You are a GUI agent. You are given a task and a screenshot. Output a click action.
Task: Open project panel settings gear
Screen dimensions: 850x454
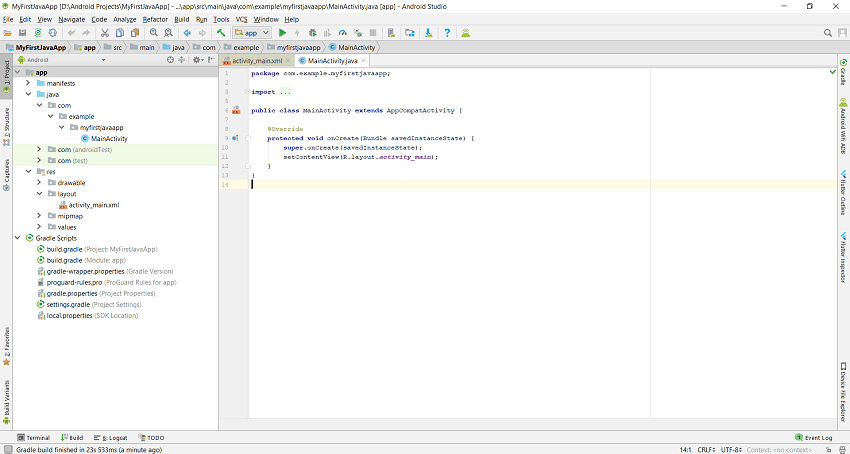pos(197,60)
